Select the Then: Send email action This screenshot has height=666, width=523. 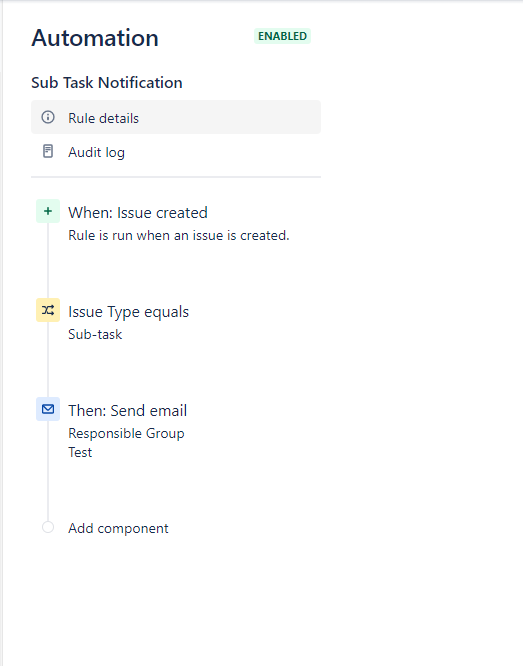coord(127,411)
